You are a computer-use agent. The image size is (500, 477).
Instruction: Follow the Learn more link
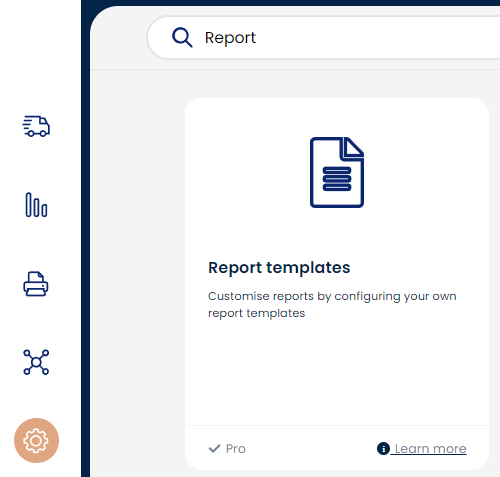pyautogui.click(x=430, y=449)
